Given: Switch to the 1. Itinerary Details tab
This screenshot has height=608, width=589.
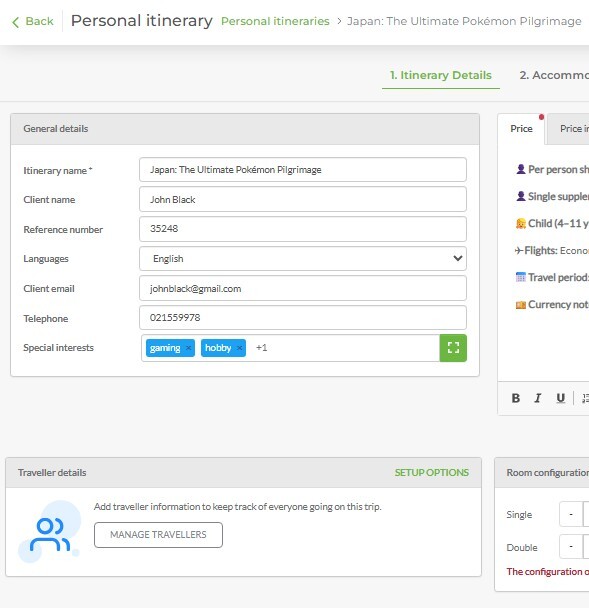Looking at the screenshot, I should [x=440, y=75].
